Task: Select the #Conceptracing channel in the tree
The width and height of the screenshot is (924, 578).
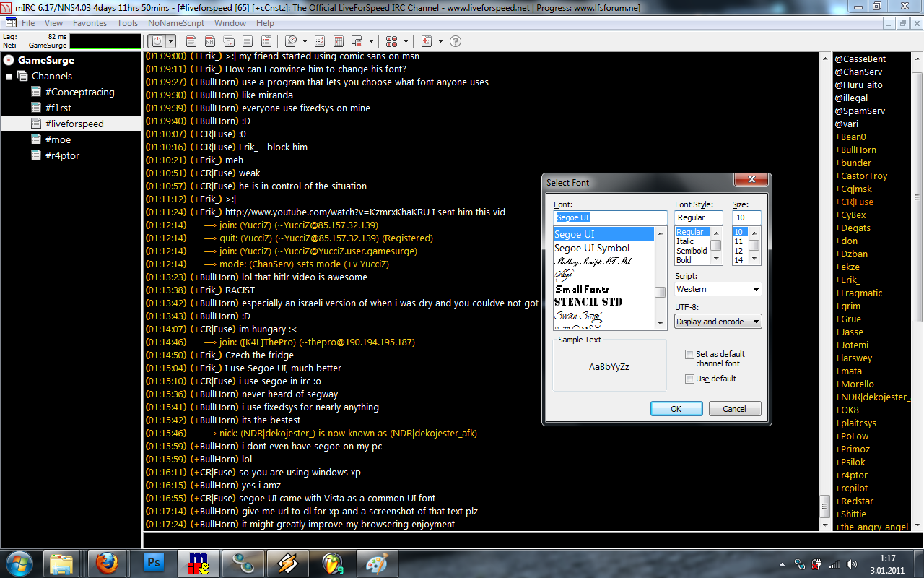Action: 79,92
